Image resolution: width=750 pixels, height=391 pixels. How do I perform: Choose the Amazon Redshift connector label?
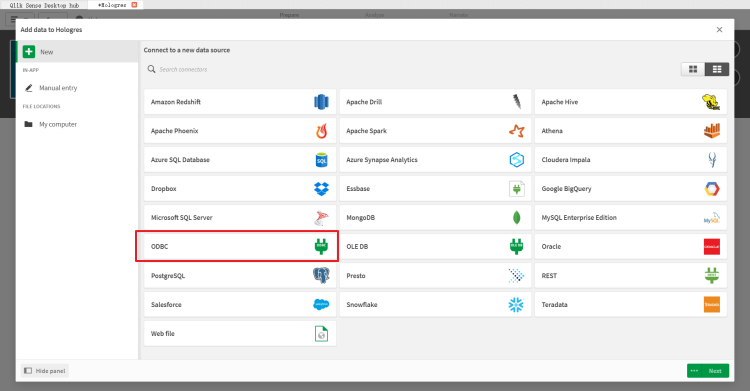click(x=176, y=102)
